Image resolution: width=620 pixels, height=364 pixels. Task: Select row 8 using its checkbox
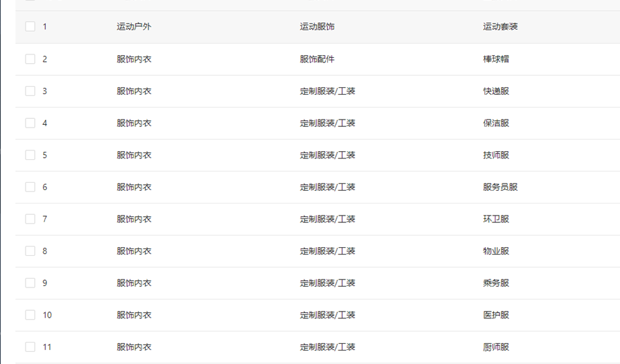[30, 251]
